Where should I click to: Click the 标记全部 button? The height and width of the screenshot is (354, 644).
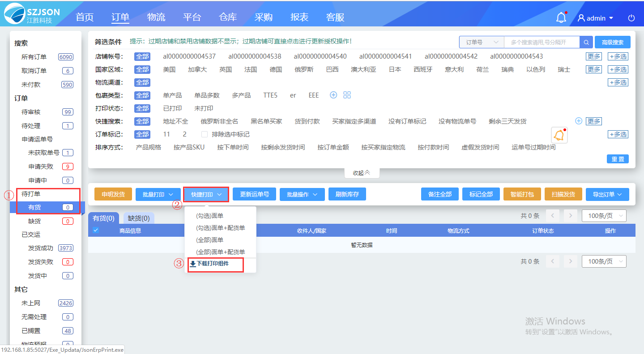coord(481,194)
